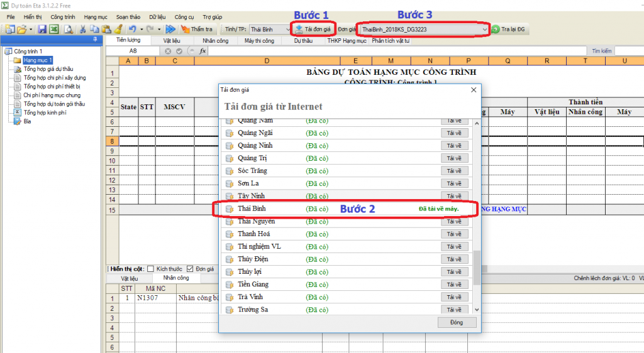
Task: Click the scissors Cut icon
Action: point(82,29)
